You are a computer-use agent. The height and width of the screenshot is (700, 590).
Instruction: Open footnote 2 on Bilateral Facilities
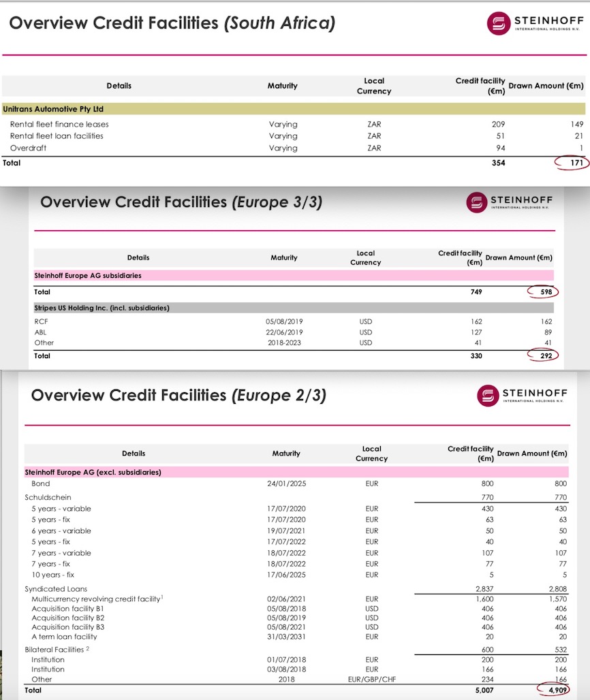click(86, 650)
